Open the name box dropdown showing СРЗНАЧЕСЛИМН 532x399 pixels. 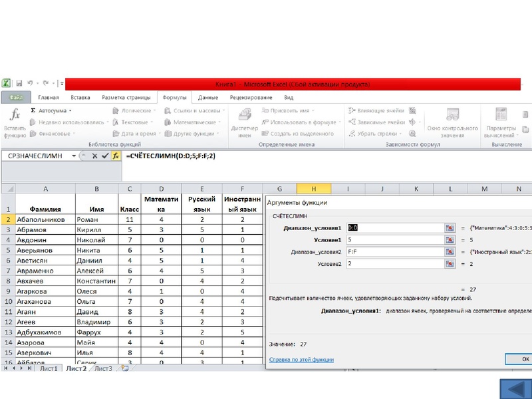[72, 156]
